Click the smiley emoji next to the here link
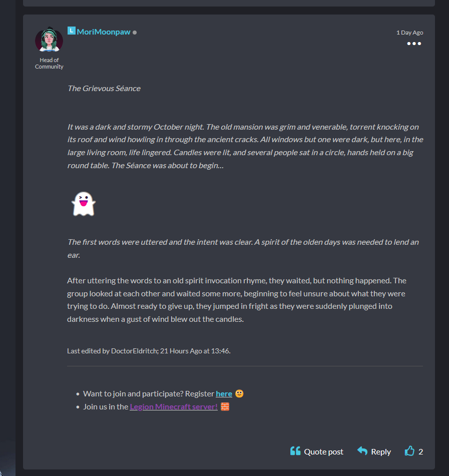Image resolution: width=449 pixels, height=476 pixels. click(x=239, y=393)
